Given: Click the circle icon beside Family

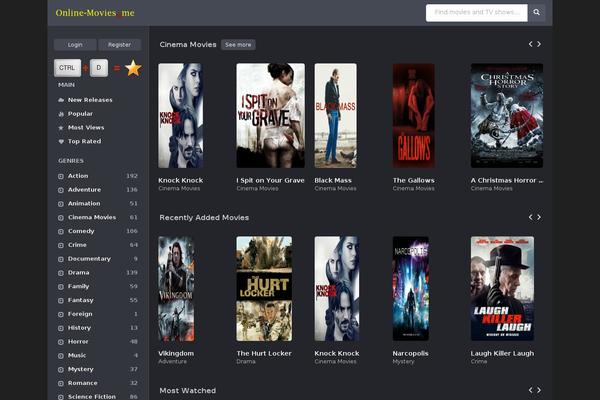Looking at the screenshot, I should pos(60,287).
